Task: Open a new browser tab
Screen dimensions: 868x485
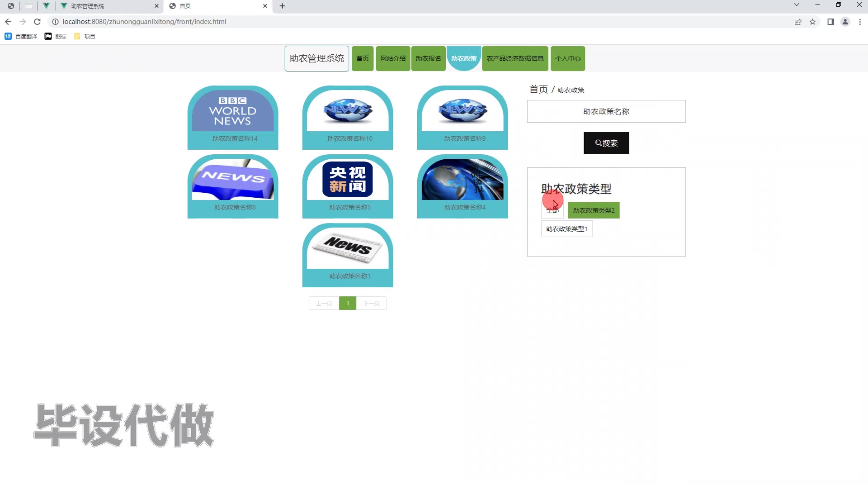Action: (282, 6)
